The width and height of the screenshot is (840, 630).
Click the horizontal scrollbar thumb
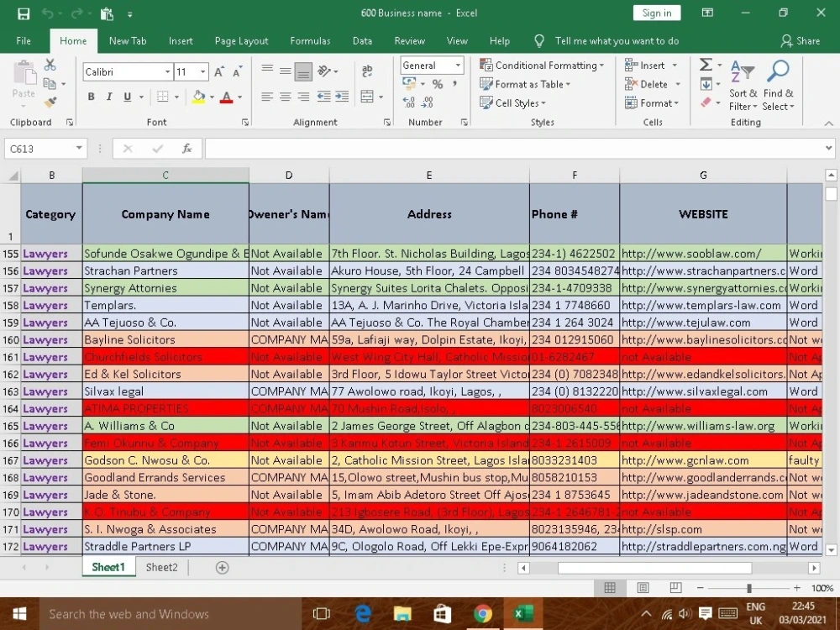click(654, 568)
